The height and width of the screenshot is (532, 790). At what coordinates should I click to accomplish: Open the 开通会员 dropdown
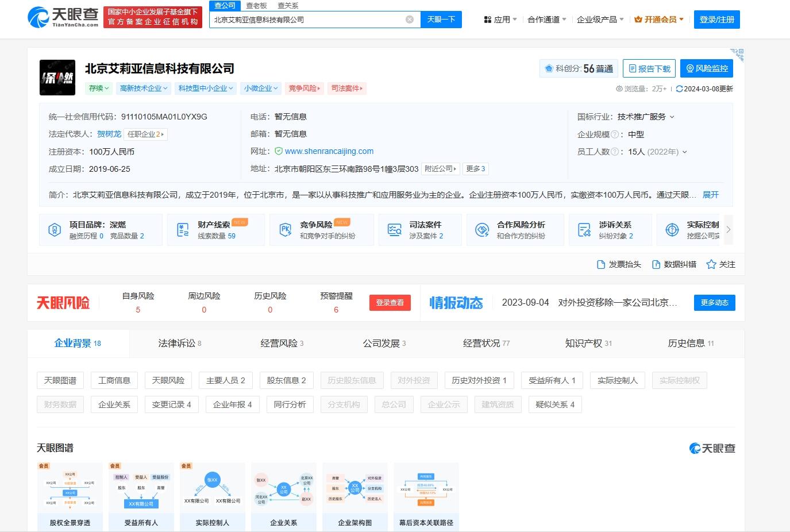coord(659,20)
